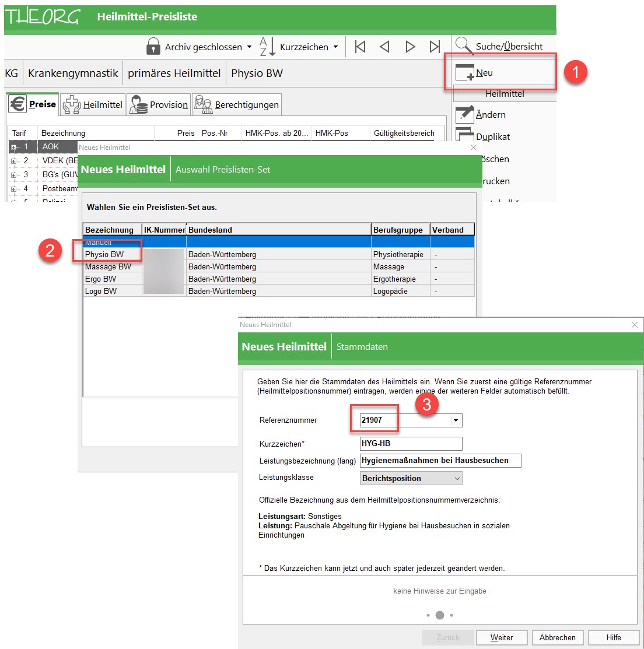Image resolution: width=644 pixels, height=649 pixels.
Task: Click the HMK-Pos column header
Action: pyautogui.click(x=341, y=134)
